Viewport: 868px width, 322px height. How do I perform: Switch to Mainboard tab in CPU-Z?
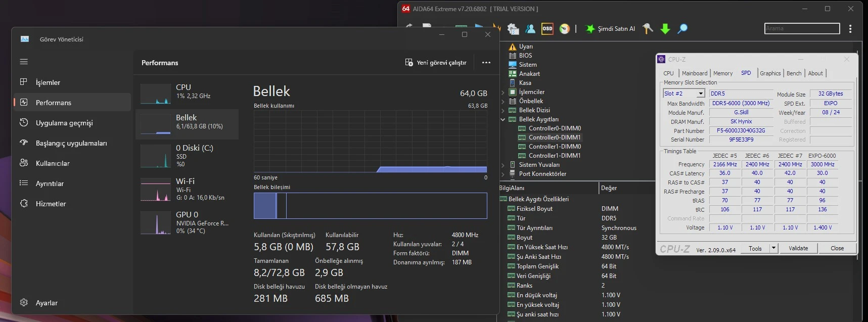[x=695, y=73]
